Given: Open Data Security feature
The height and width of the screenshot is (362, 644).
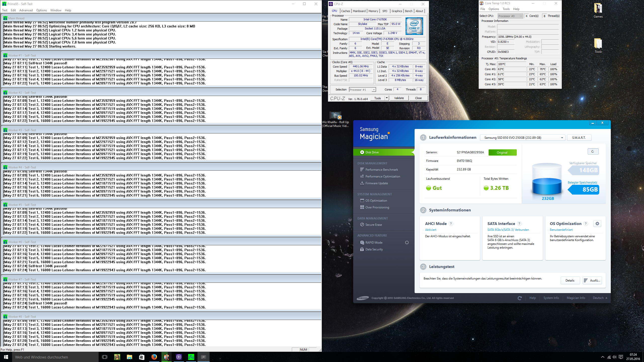Looking at the screenshot, I should [x=374, y=249].
